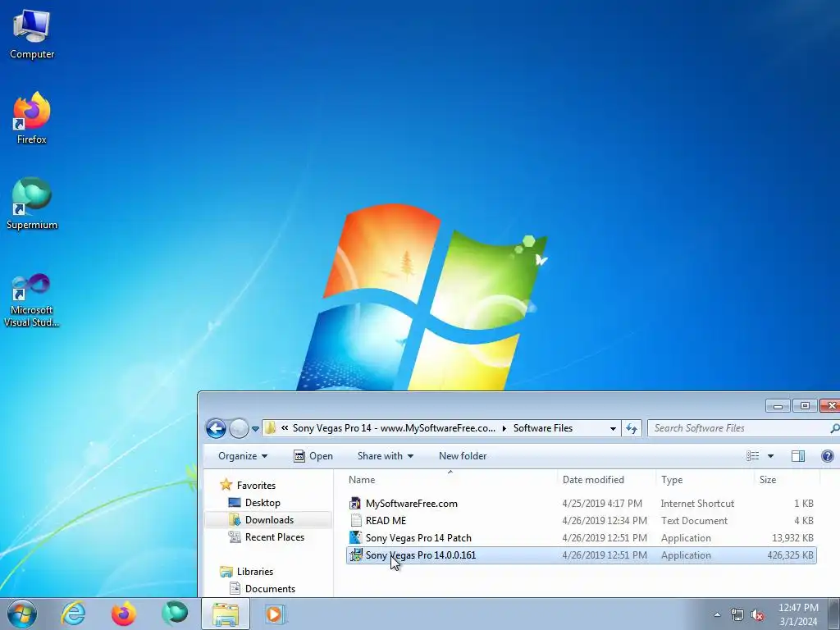Show hidden system tray icons
The image size is (840, 630).
coord(717,615)
